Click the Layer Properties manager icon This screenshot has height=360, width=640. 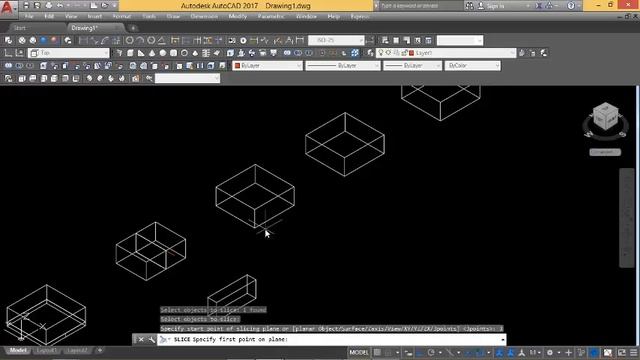click(370, 53)
